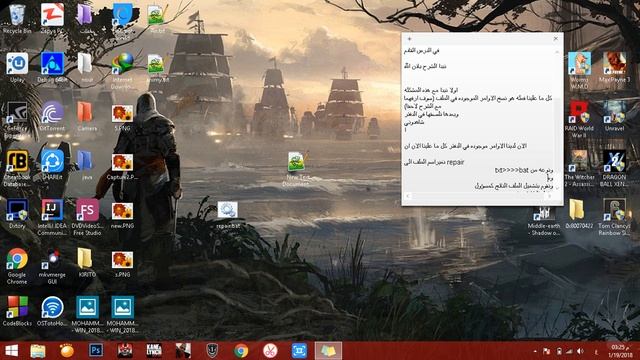Launch Photoshop from the taskbar

pyautogui.click(x=96, y=351)
